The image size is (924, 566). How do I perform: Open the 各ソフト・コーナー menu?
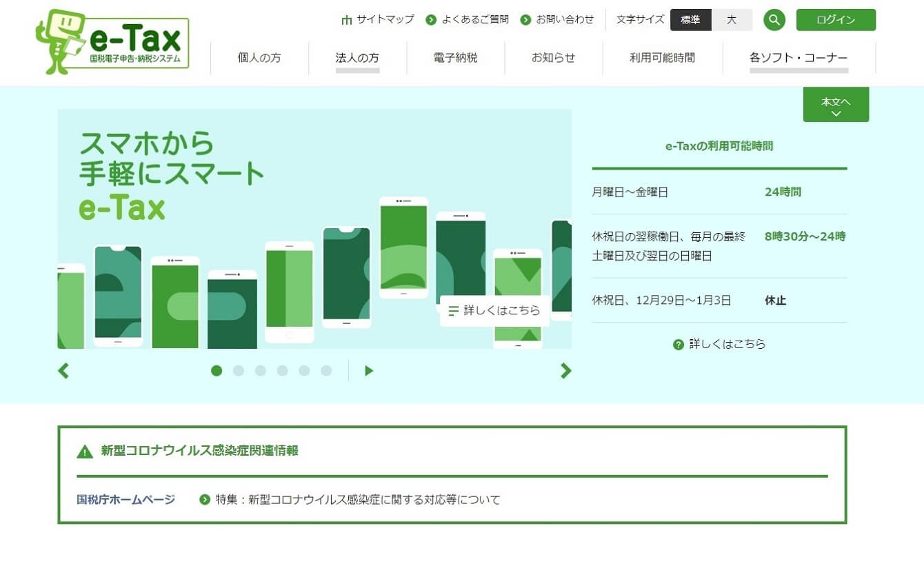(x=799, y=58)
